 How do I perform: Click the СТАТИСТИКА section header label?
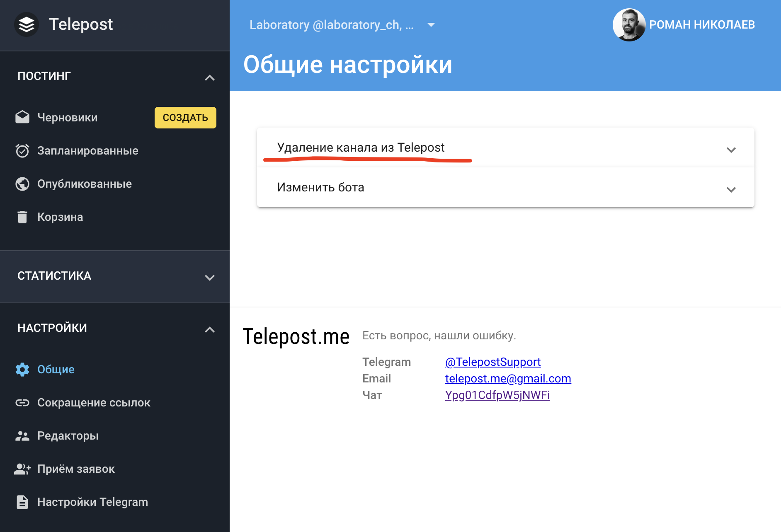point(54,276)
